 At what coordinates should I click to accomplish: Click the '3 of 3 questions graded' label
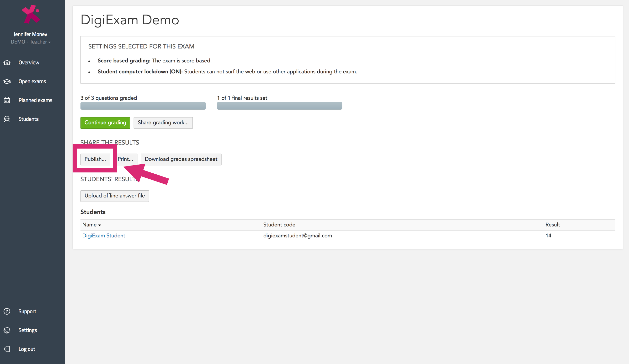[109, 98]
